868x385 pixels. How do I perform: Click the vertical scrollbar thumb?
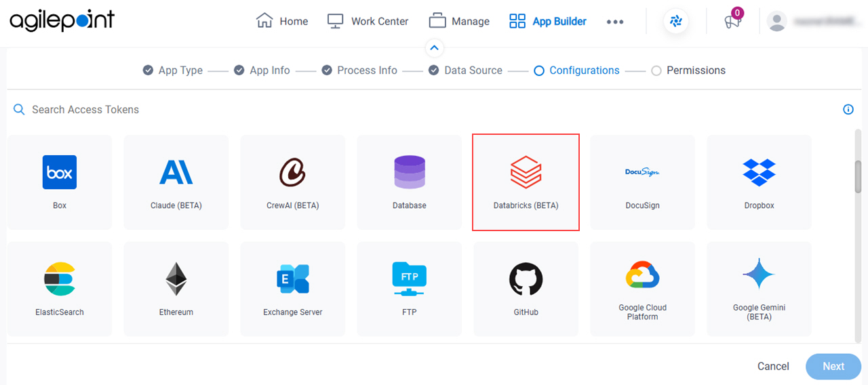coord(858,178)
